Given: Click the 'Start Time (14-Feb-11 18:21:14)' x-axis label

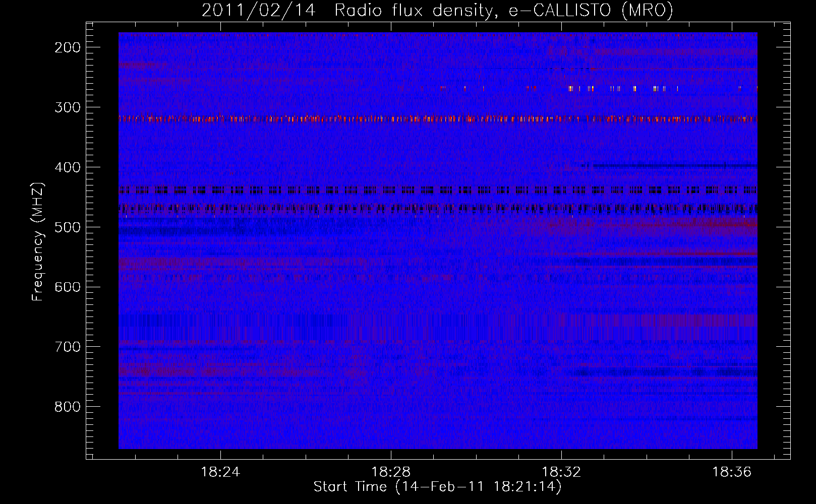Looking at the screenshot, I should (437, 487).
